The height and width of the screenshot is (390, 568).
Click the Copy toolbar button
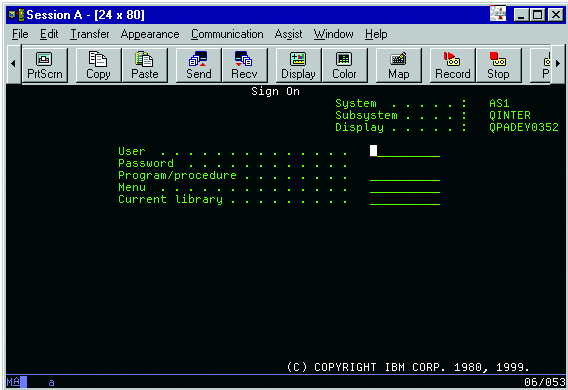click(x=98, y=66)
